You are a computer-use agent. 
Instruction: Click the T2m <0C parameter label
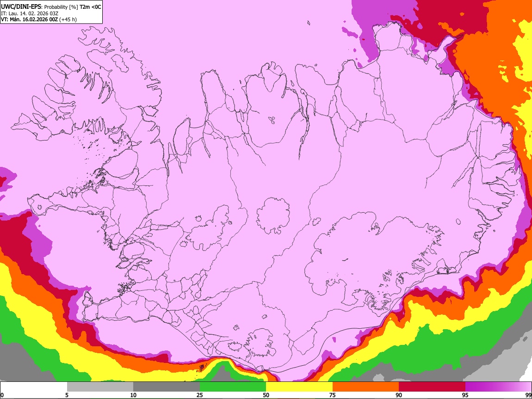(x=90, y=7)
